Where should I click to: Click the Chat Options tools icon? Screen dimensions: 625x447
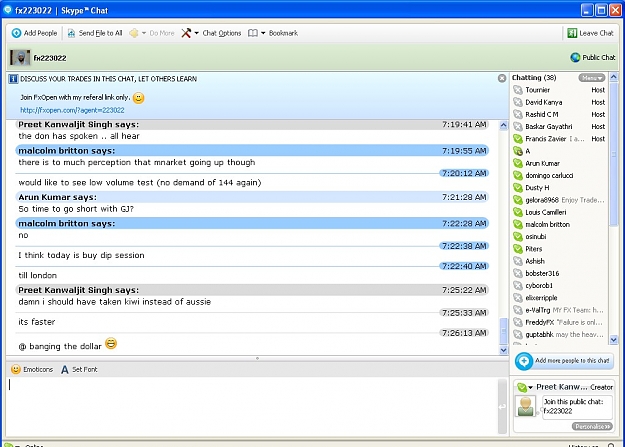click(186, 33)
